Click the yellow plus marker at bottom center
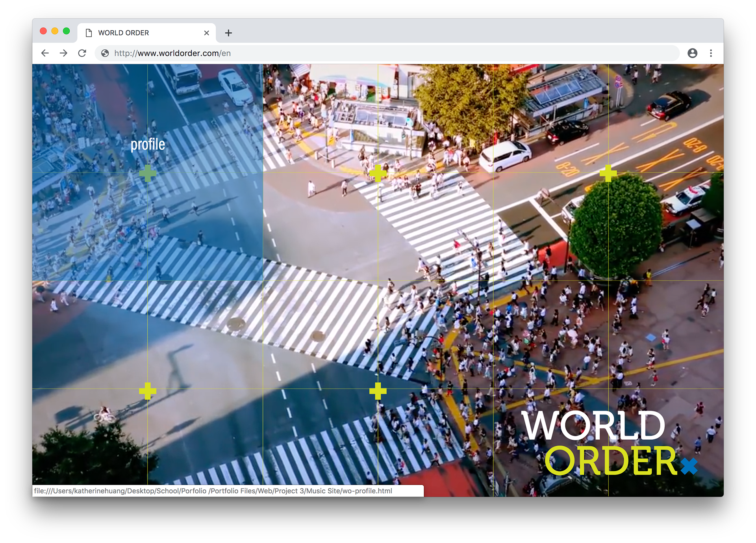 click(x=378, y=391)
